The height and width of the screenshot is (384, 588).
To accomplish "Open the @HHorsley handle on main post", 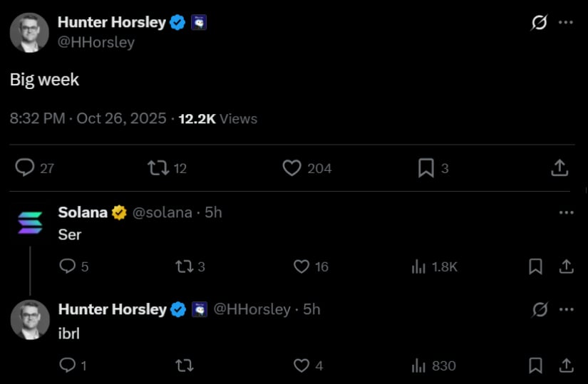I will click(x=96, y=42).
